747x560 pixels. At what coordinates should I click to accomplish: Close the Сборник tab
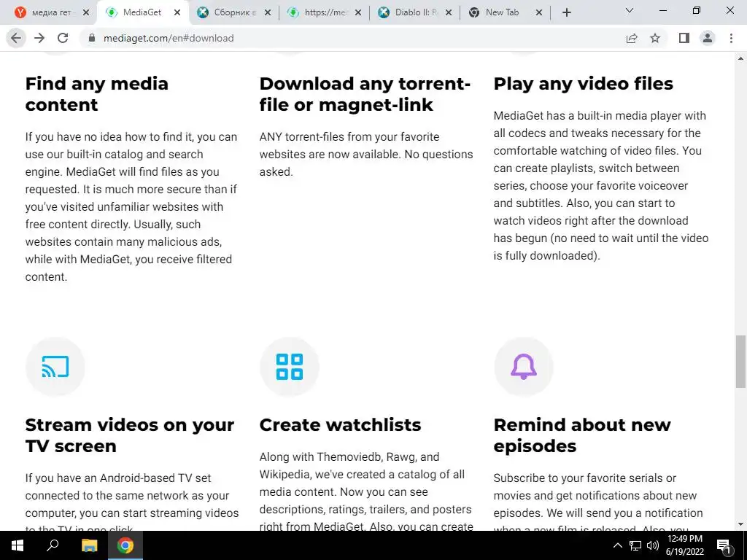[268, 12]
